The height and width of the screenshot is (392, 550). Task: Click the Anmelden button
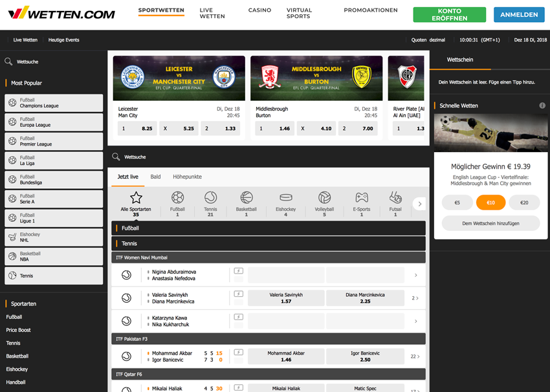click(519, 15)
